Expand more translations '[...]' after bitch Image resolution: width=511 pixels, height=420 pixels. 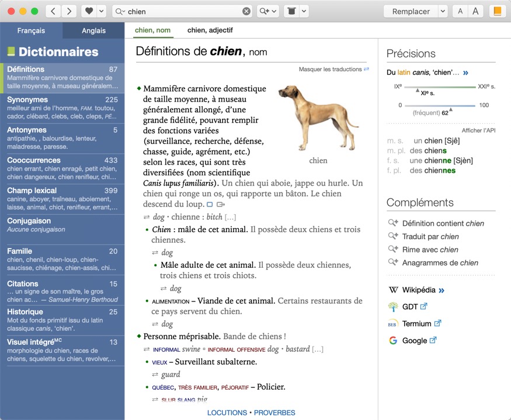point(231,217)
